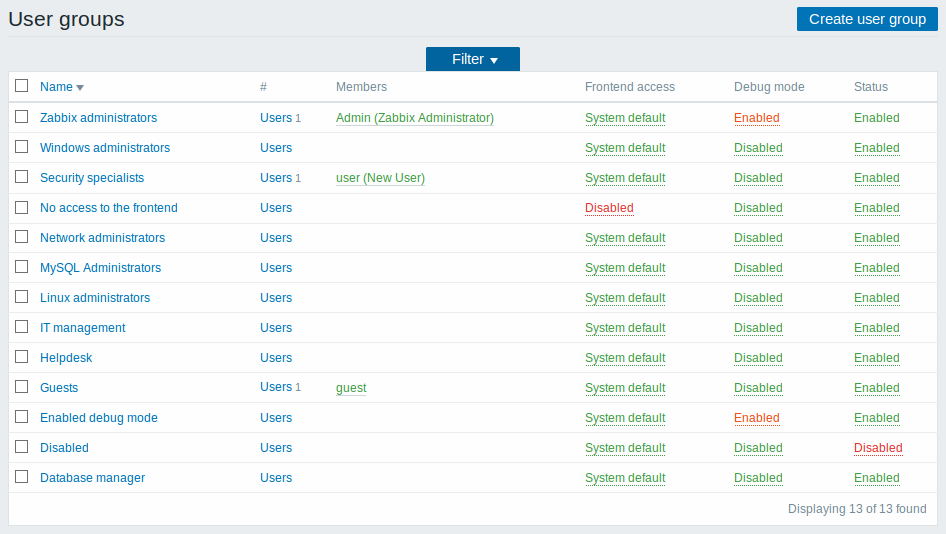This screenshot has height=534, width=946.
Task: Toggle Enabled status for Windows administrators
Action: [x=877, y=148]
